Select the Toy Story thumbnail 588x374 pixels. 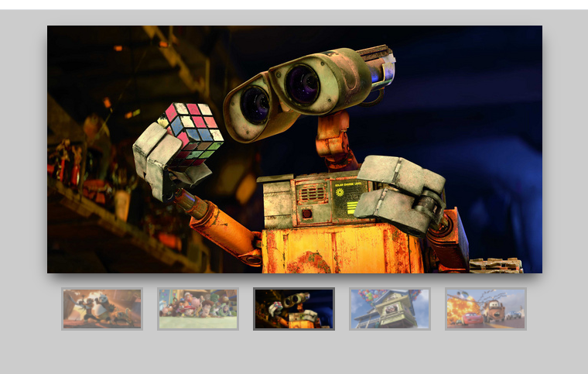(x=198, y=309)
